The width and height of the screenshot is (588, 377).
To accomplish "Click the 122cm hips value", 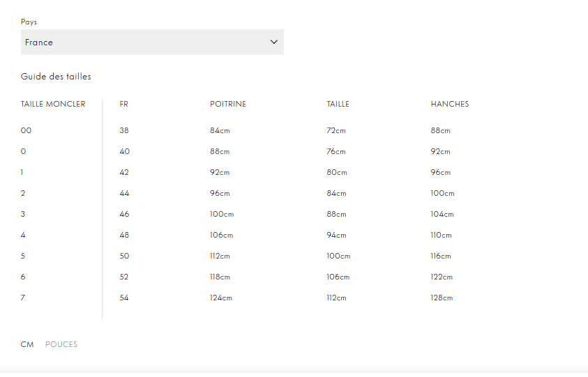I will 442,277.
